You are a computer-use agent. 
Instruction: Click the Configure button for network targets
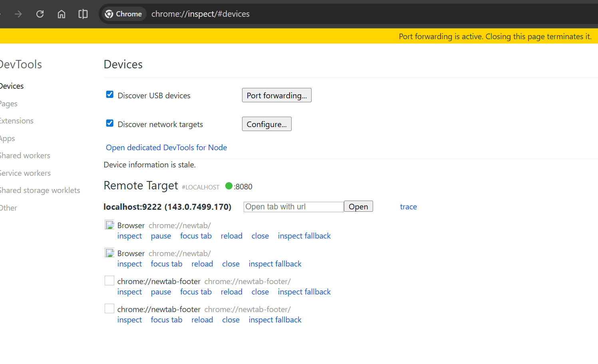[266, 124]
